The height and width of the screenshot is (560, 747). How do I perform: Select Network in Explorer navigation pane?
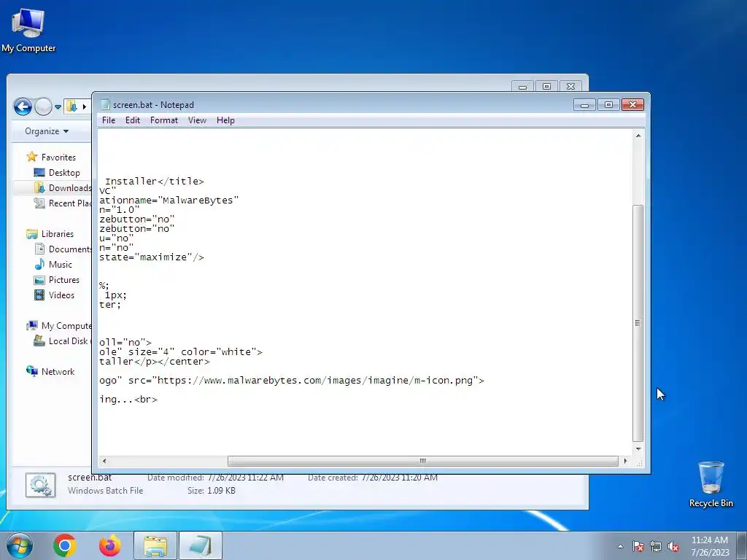pyautogui.click(x=58, y=371)
